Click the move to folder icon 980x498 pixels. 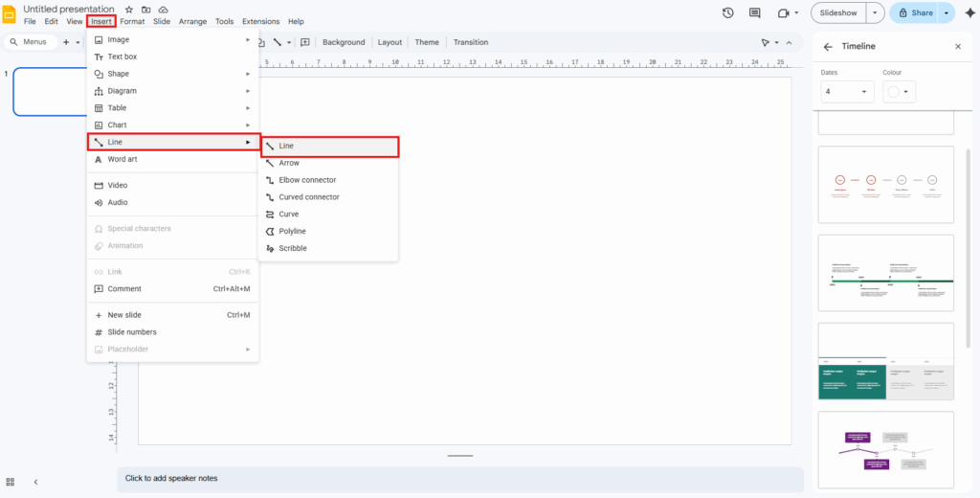coord(146,9)
